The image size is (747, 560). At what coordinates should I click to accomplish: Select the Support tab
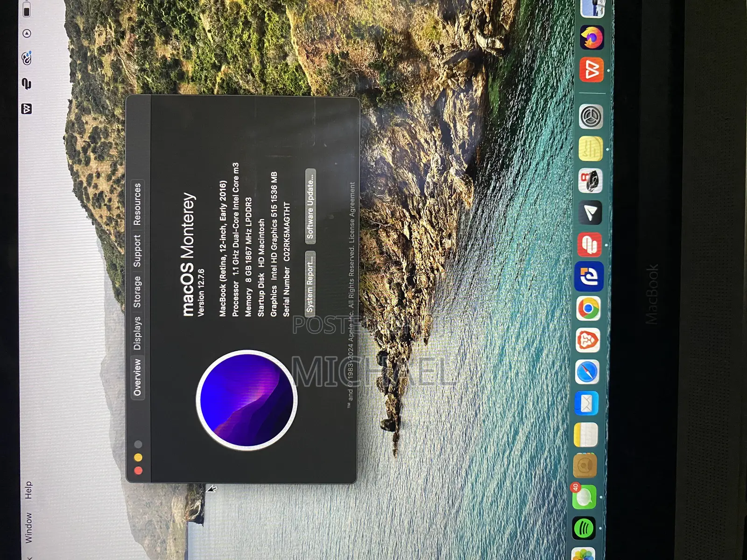(x=137, y=251)
